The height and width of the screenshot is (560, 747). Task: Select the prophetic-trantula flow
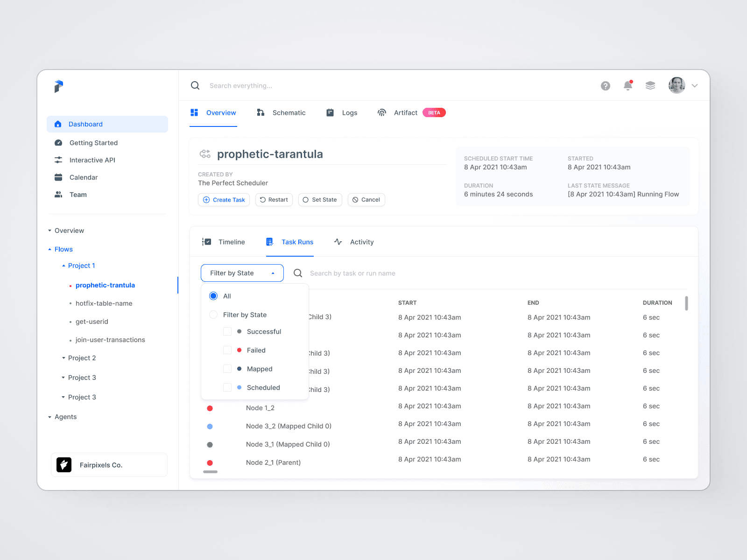pyautogui.click(x=105, y=285)
